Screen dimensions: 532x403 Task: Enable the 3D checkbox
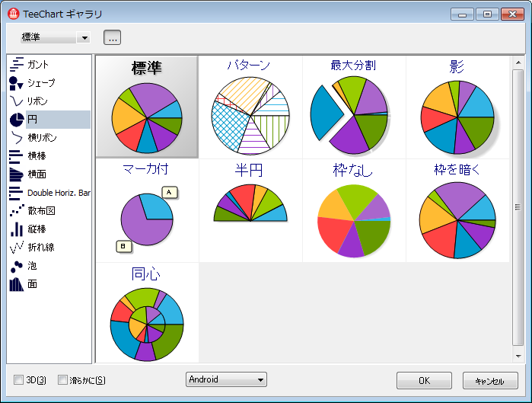[x=18, y=380]
